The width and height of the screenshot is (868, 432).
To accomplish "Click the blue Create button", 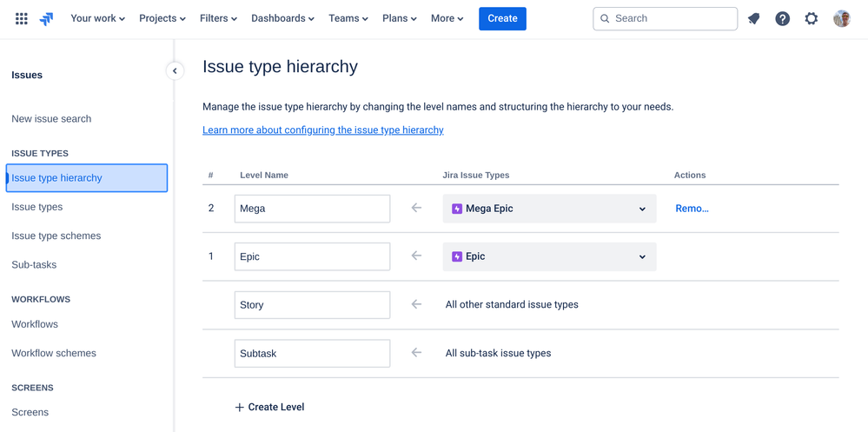I will click(502, 18).
